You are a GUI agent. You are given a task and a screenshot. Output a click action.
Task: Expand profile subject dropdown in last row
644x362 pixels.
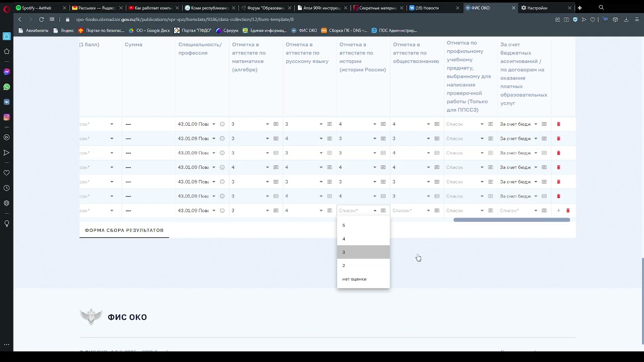coord(482,211)
